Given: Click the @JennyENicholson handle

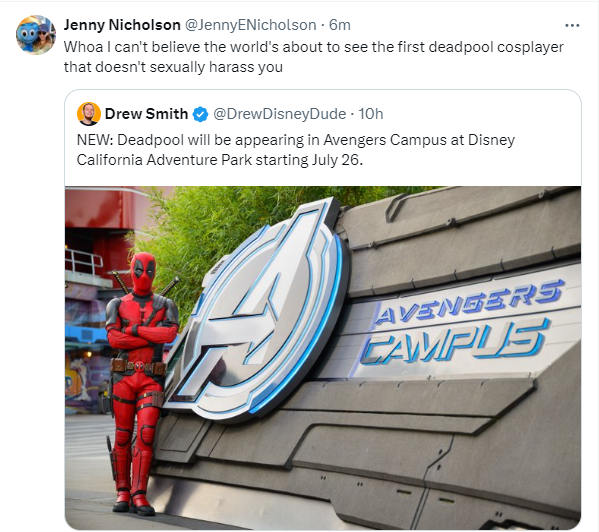Looking at the screenshot, I should click(x=251, y=25).
